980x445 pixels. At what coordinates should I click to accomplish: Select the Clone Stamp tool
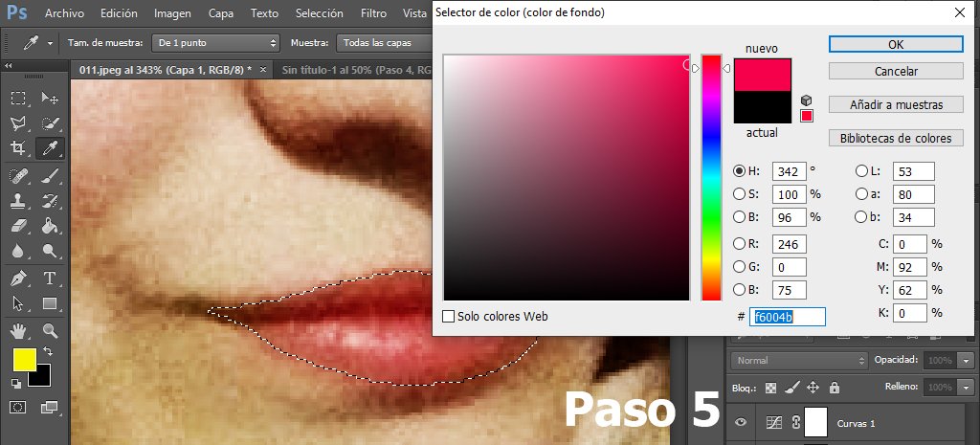tap(18, 201)
